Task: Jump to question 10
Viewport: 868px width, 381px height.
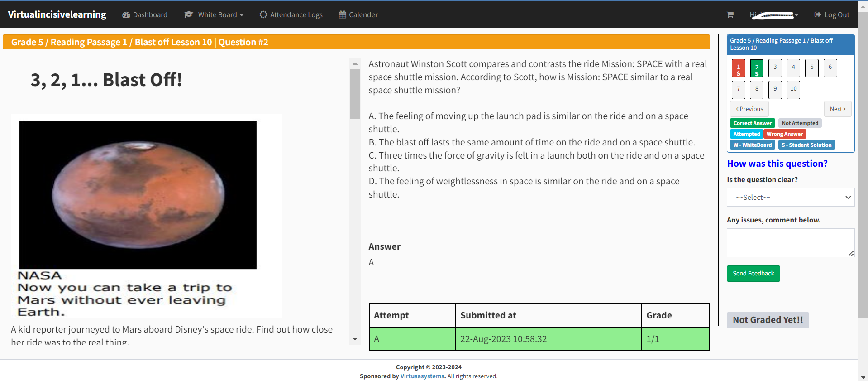Action: click(x=793, y=90)
